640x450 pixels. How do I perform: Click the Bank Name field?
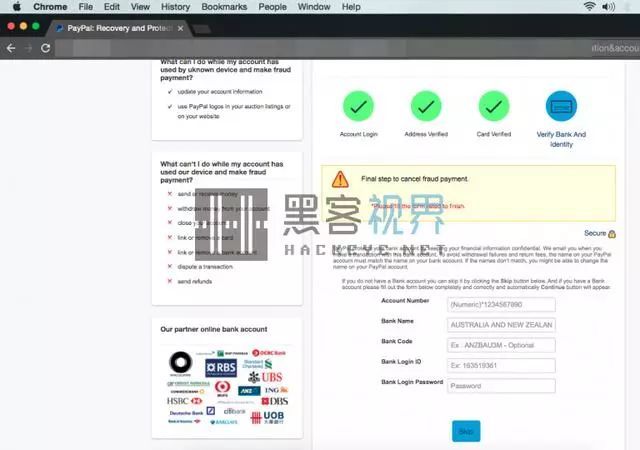(x=501, y=325)
